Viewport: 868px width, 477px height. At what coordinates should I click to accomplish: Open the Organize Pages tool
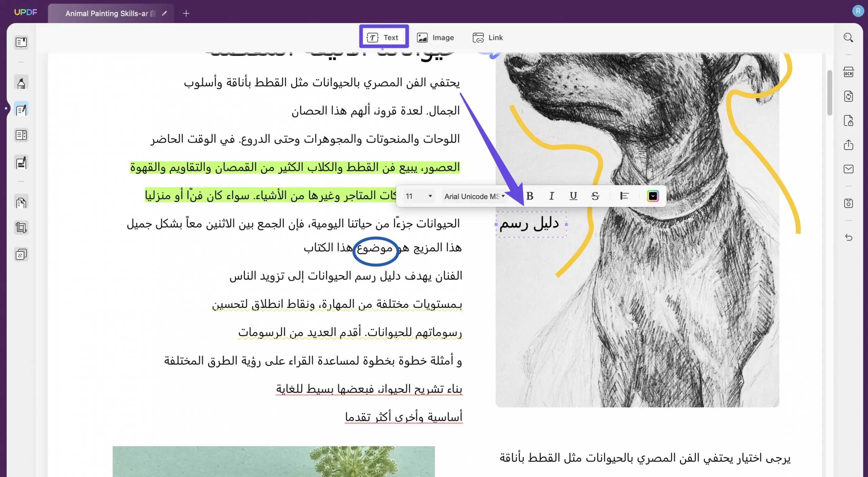pos(21,135)
